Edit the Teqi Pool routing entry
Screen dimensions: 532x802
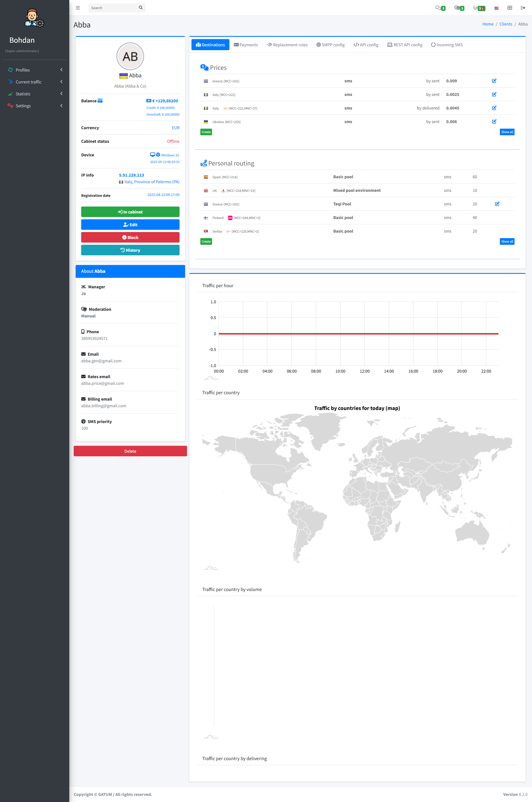pyautogui.click(x=497, y=204)
